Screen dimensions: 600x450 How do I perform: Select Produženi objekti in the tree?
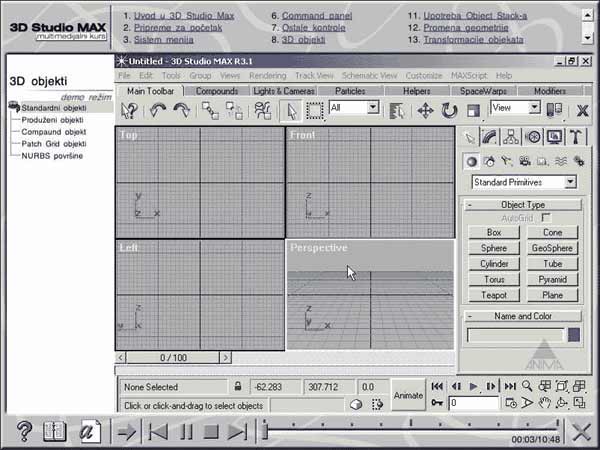pos(52,120)
